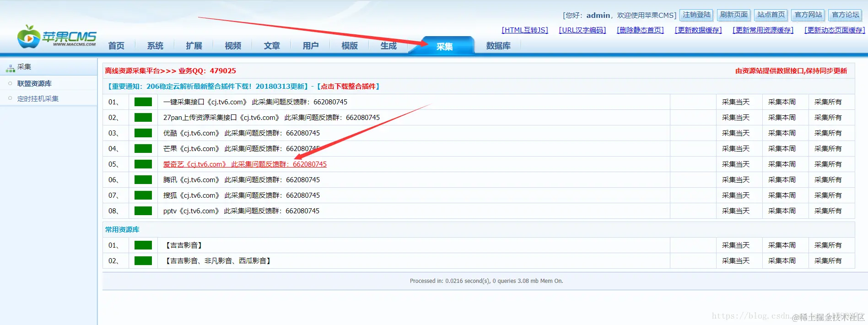
Task: Click the 采集 sitemap icon in sidebar
Action: pyautogui.click(x=11, y=68)
